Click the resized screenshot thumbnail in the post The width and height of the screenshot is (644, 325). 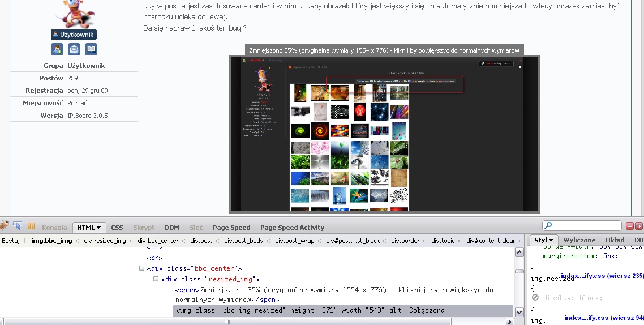(x=384, y=134)
